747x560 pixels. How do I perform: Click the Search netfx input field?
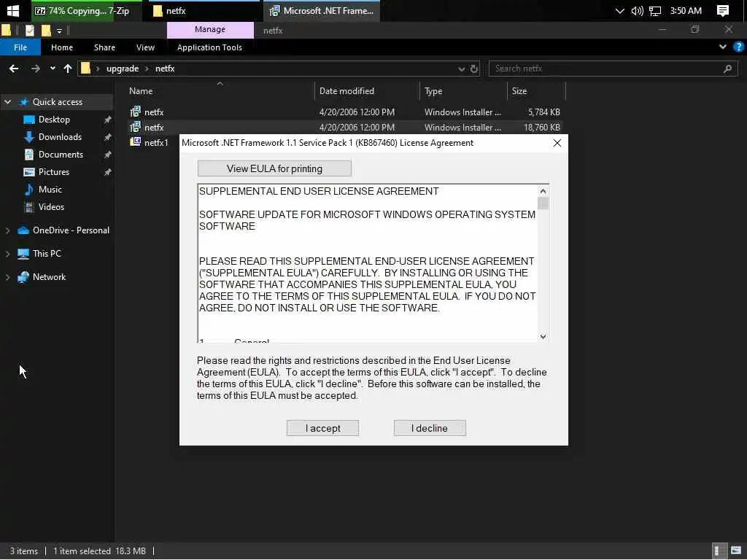[613, 69]
